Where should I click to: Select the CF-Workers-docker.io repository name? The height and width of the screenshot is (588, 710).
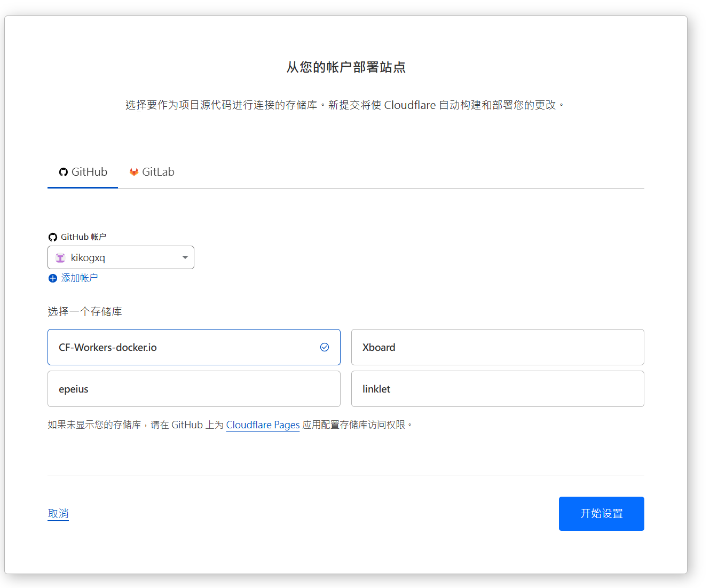[108, 347]
